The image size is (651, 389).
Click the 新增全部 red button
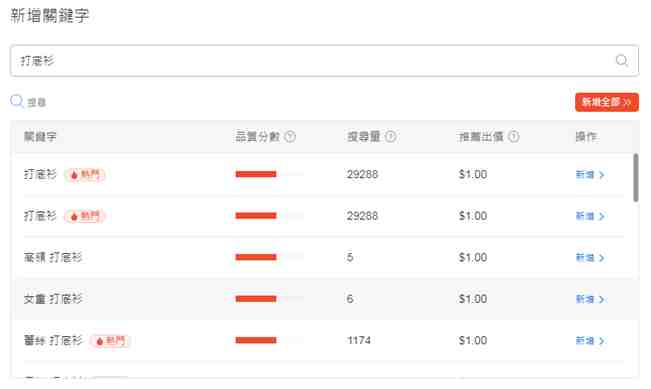point(607,102)
